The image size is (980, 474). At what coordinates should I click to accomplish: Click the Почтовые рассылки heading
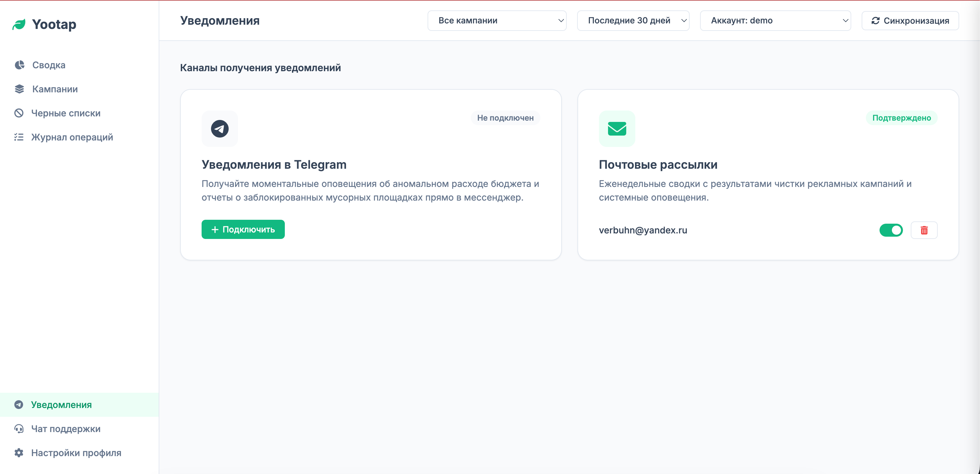pos(658,165)
